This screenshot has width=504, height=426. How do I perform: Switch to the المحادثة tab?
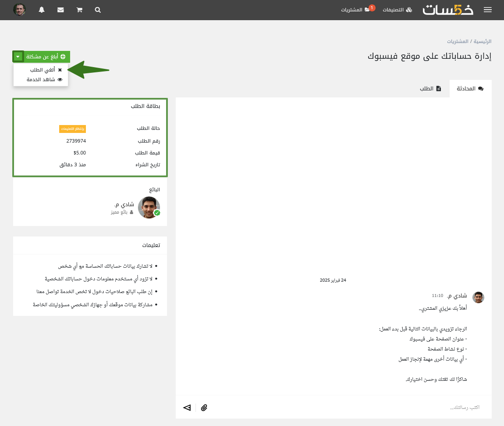click(470, 89)
